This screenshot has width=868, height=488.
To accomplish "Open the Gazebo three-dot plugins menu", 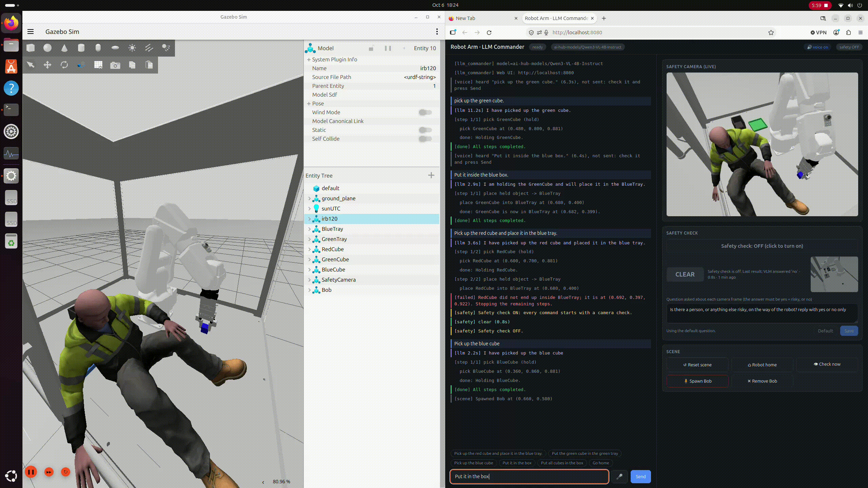I will click(x=437, y=32).
